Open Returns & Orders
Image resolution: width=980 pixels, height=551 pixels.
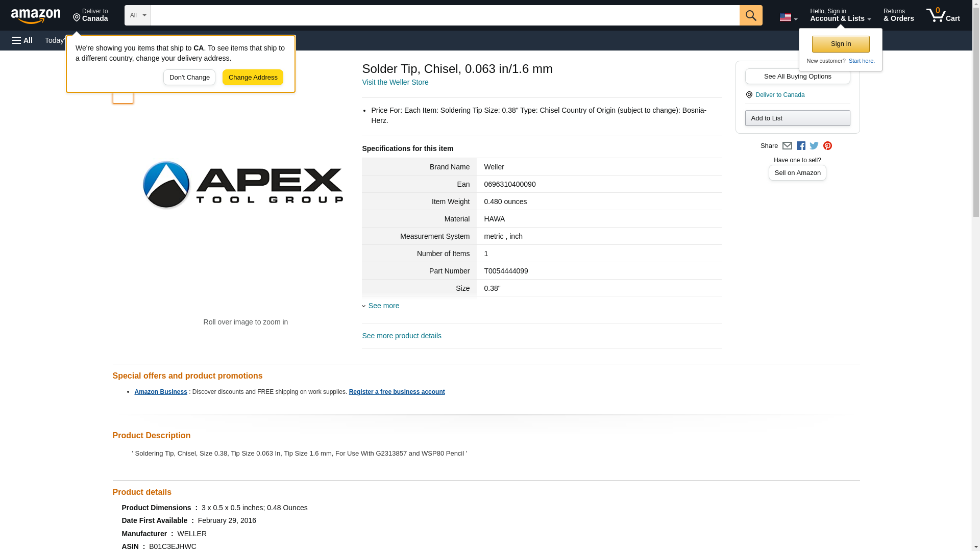coord(898,15)
